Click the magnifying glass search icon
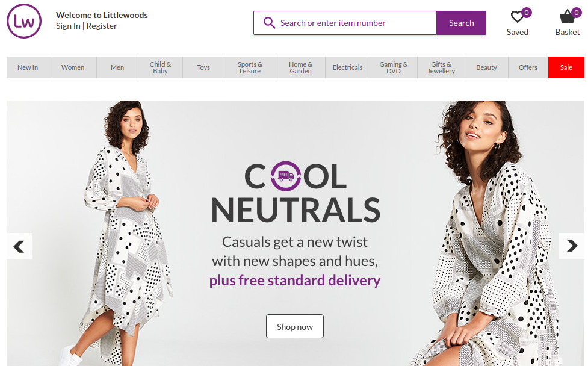The image size is (588, 366). [x=269, y=23]
